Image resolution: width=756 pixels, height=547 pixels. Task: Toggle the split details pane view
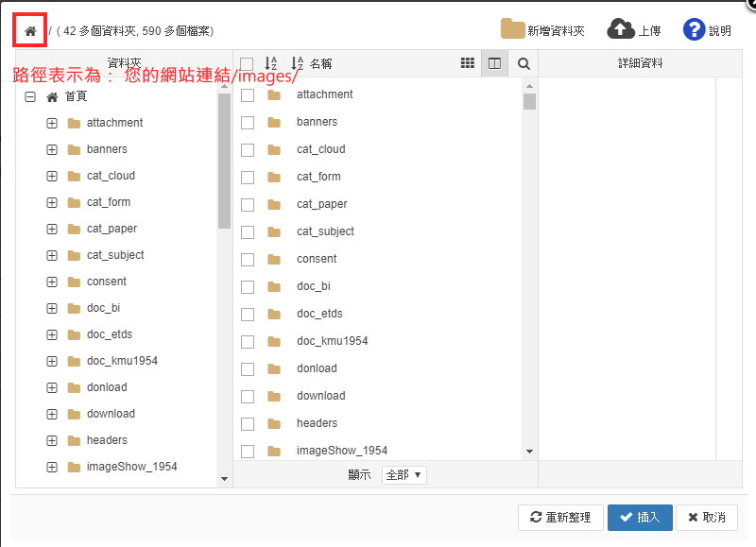(x=494, y=63)
